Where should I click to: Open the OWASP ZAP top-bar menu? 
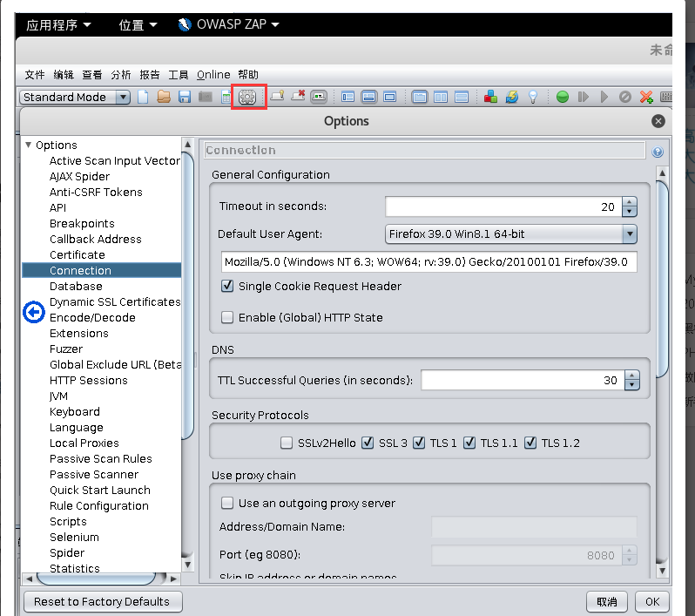[x=229, y=24]
